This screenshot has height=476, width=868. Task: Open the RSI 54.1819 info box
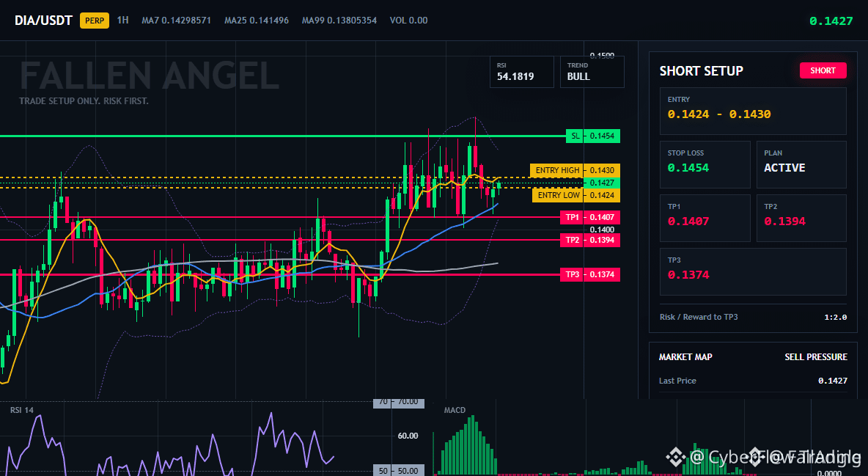pyautogui.click(x=521, y=71)
